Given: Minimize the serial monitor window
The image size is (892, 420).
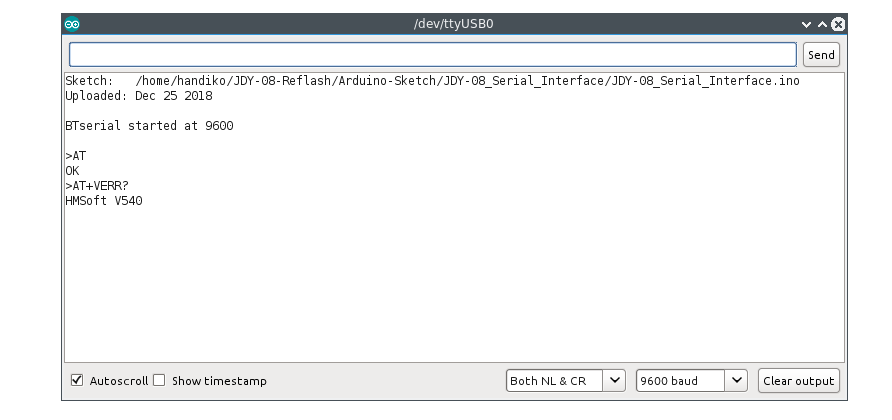Looking at the screenshot, I should [x=806, y=24].
